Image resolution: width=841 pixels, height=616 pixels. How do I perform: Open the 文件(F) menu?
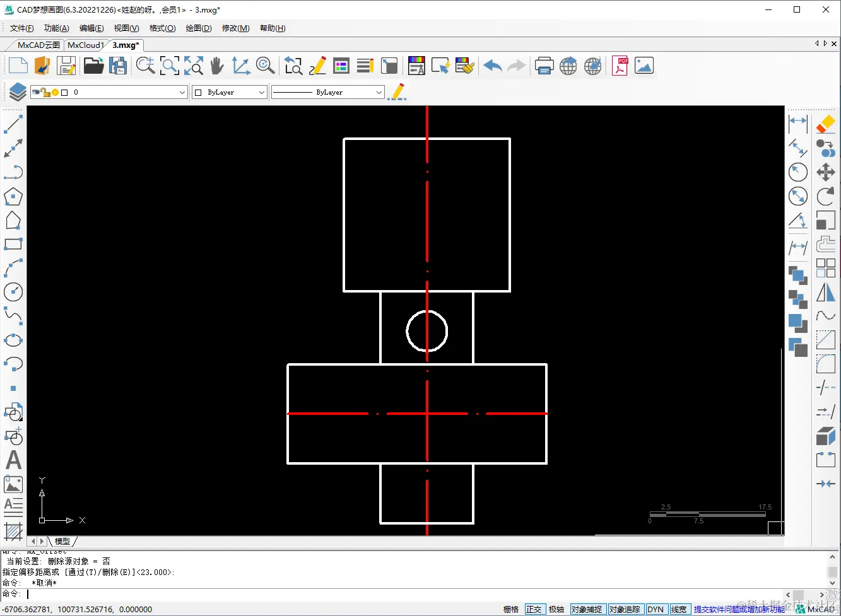(x=22, y=28)
